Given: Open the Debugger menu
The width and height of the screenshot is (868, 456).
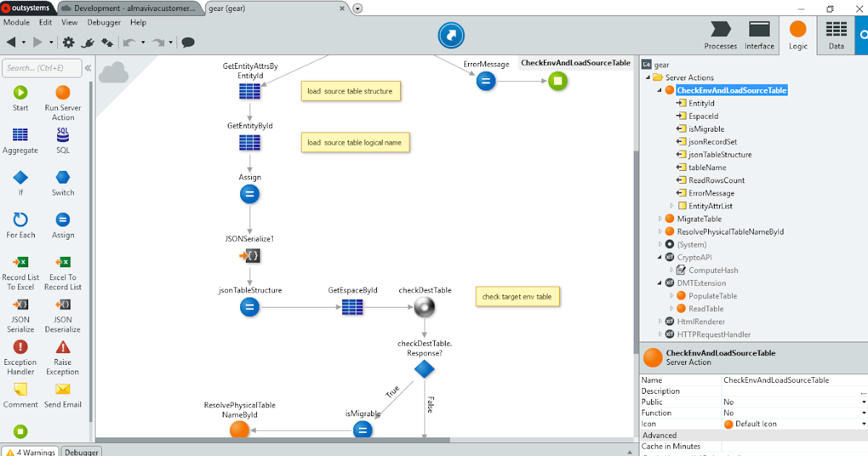Looking at the screenshot, I should click(x=103, y=22).
